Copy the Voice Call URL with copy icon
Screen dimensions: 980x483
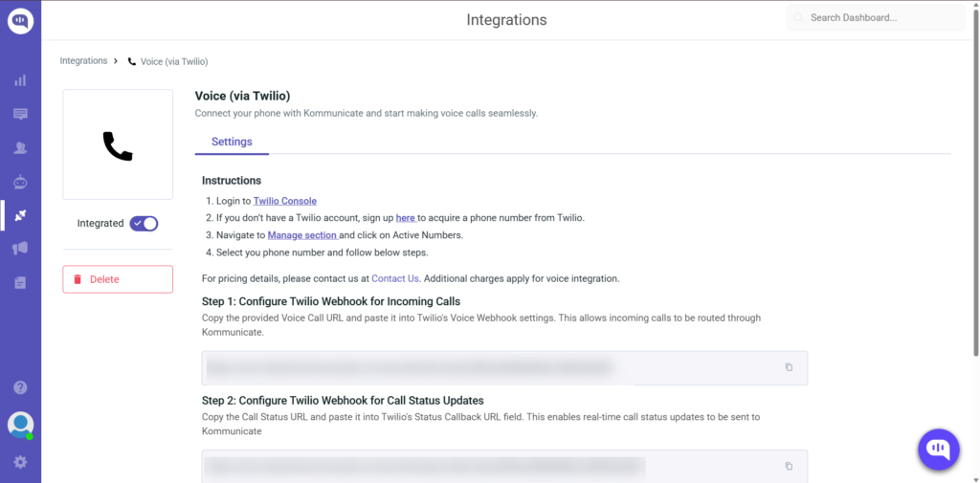coord(789,367)
